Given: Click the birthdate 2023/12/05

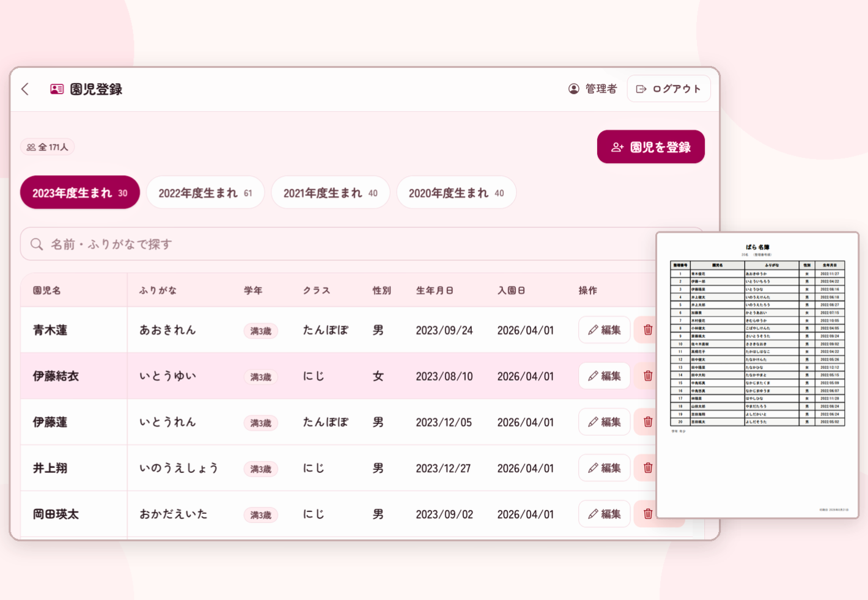Looking at the screenshot, I should (444, 422).
